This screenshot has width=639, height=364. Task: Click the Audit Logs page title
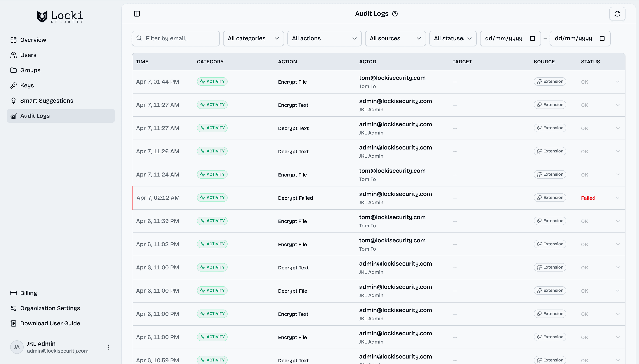(x=371, y=14)
